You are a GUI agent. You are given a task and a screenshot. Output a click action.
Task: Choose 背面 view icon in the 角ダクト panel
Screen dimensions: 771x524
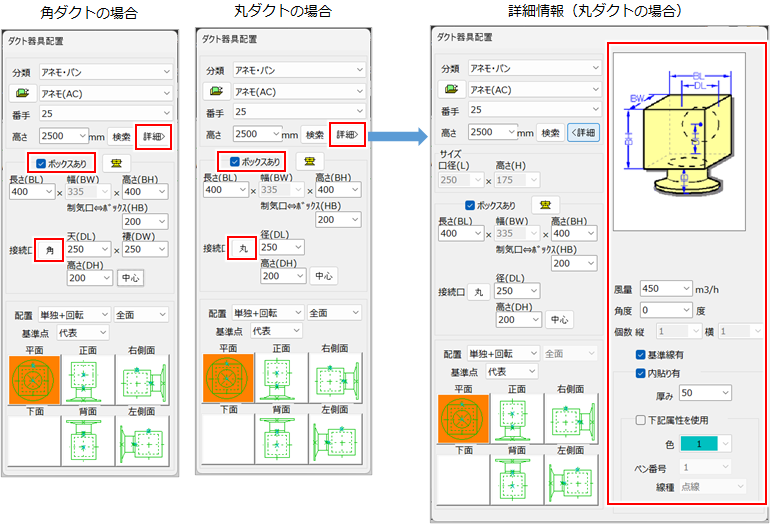pyautogui.click(x=86, y=439)
